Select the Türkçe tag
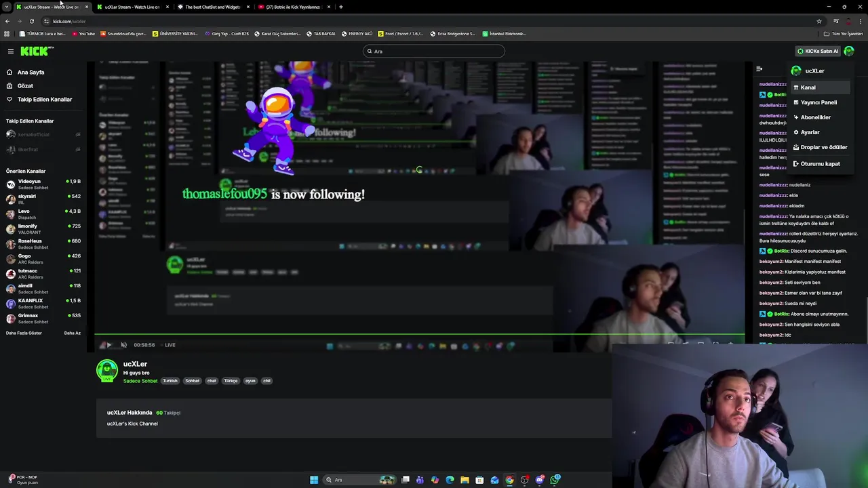 231,381
